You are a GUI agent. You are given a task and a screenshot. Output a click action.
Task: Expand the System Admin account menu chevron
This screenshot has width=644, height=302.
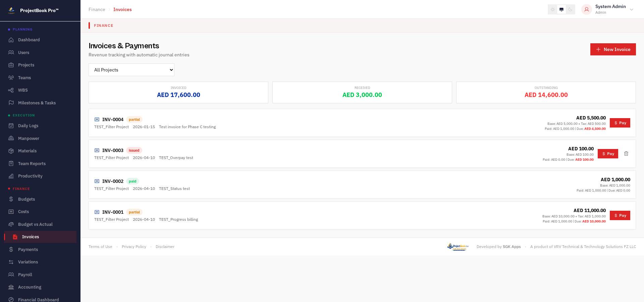click(632, 9)
